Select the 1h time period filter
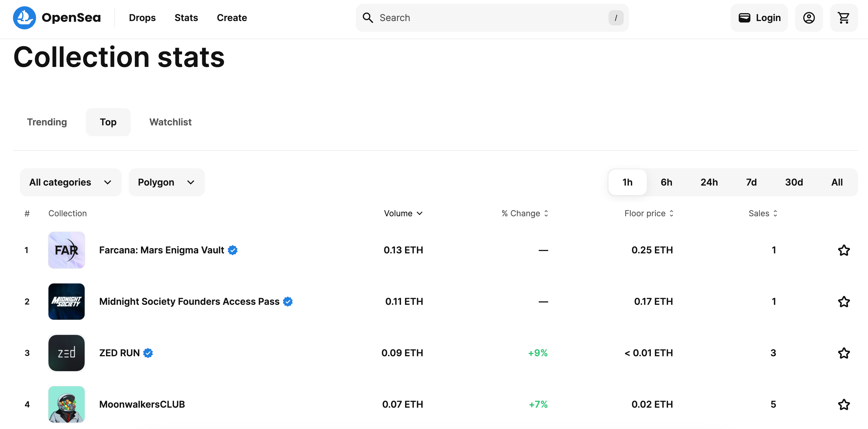 (x=627, y=181)
